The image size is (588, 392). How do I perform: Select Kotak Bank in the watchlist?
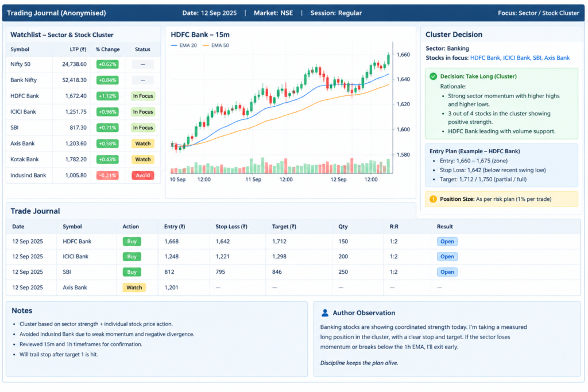[83, 160]
